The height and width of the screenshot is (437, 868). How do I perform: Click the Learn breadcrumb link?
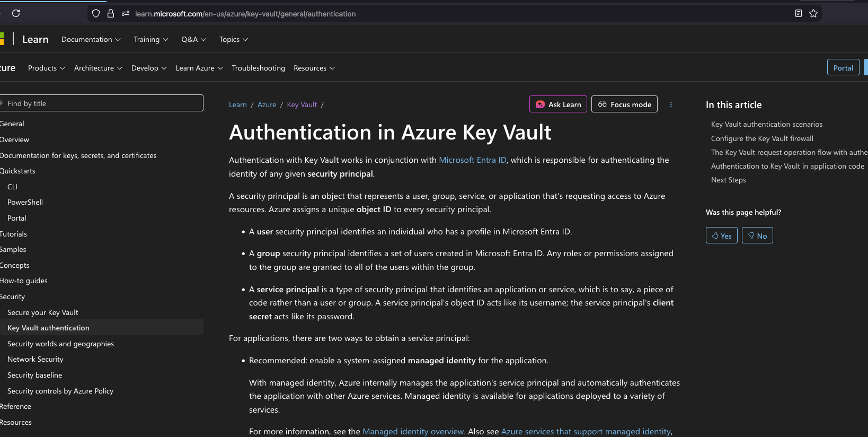(238, 104)
